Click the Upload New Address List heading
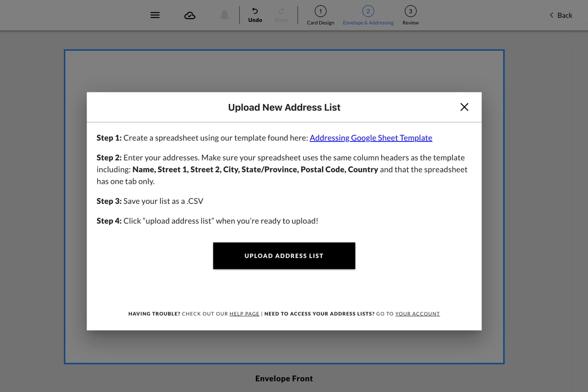588x392 pixels. pos(284,107)
